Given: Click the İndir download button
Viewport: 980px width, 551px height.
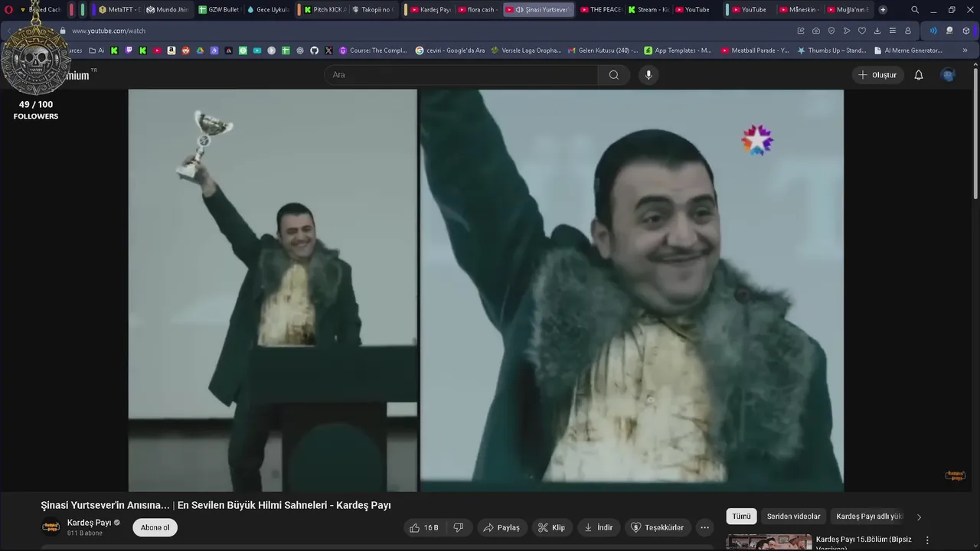Looking at the screenshot, I should (x=598, y=527).
